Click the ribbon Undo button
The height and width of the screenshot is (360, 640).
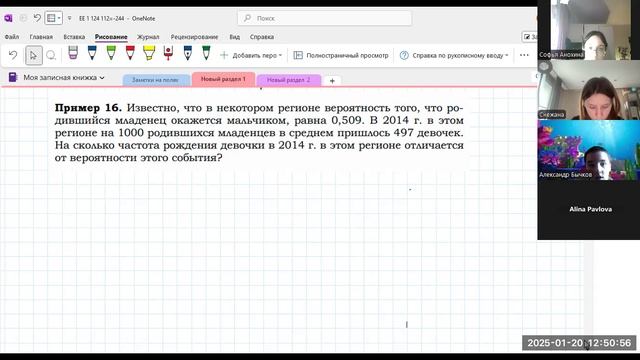pos(13,55)
